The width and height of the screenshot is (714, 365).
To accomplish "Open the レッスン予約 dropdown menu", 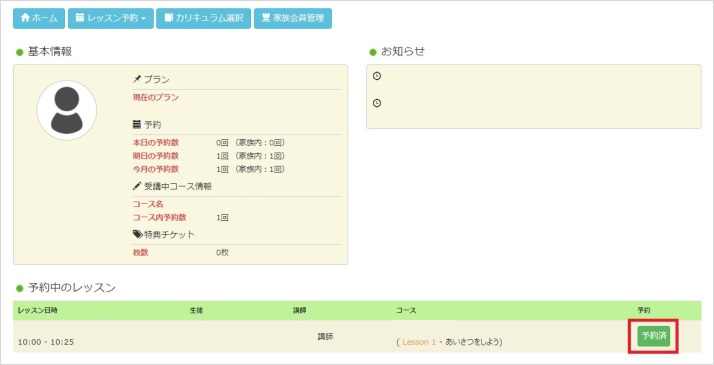I will (x=111, y=18).
